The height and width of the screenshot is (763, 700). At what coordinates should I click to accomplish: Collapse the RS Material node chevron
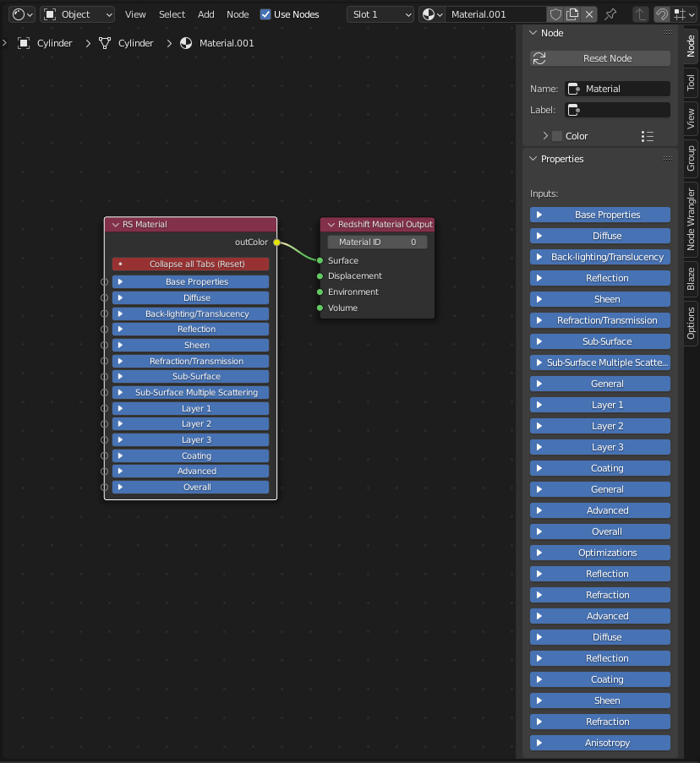tap(115, 225)
